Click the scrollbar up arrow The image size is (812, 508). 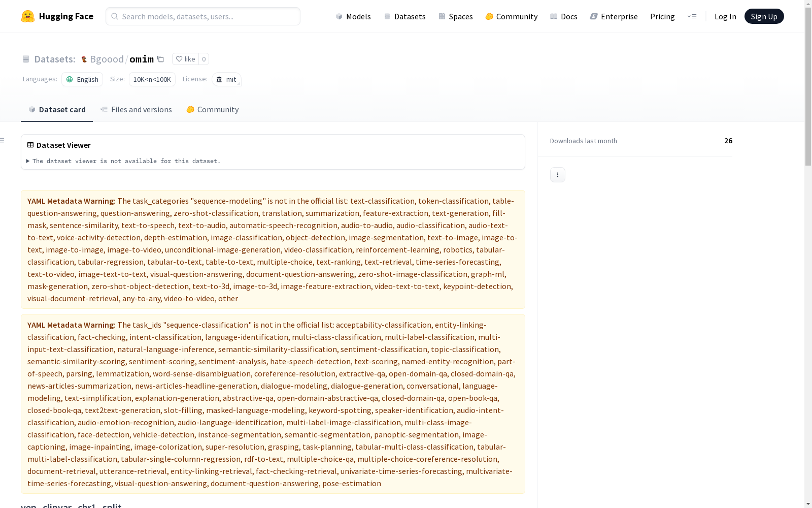808,4
